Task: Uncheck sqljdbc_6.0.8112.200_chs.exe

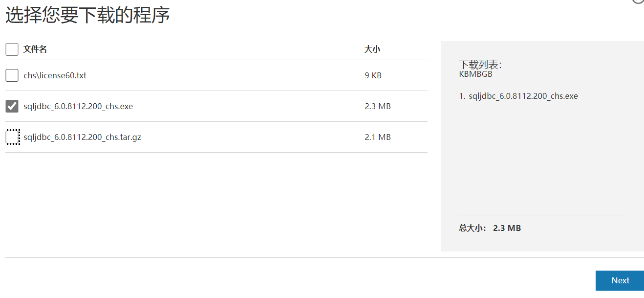Action: pos(11,106)
